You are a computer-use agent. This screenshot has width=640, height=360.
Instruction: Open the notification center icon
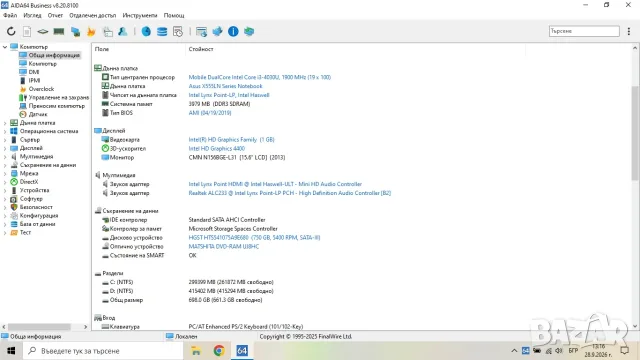click(x=624, y=351)
